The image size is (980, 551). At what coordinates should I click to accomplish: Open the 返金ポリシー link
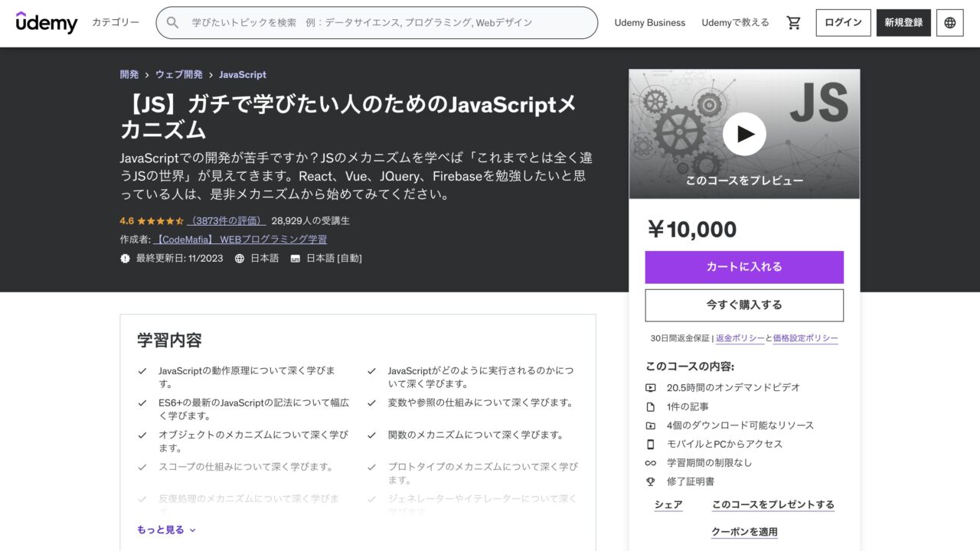click(740, 337)
